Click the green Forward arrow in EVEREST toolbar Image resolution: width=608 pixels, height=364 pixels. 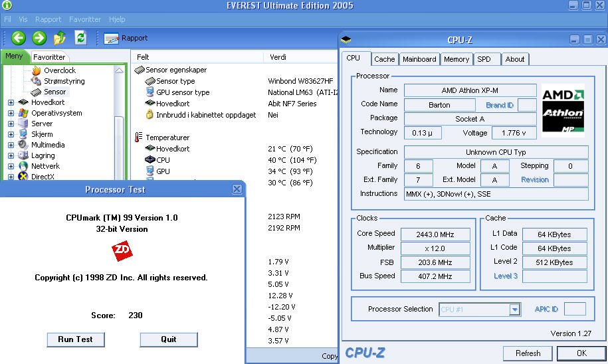pos(39,38)
